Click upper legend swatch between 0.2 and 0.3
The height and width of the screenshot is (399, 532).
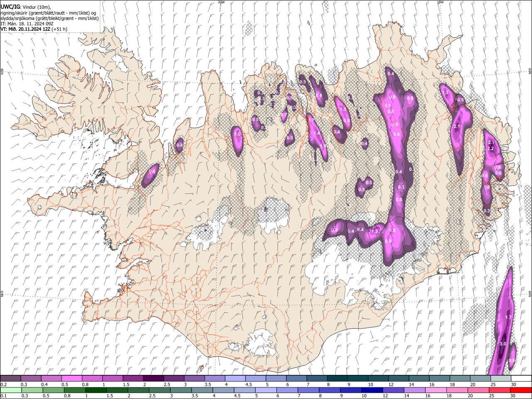[x=10, y=379]
